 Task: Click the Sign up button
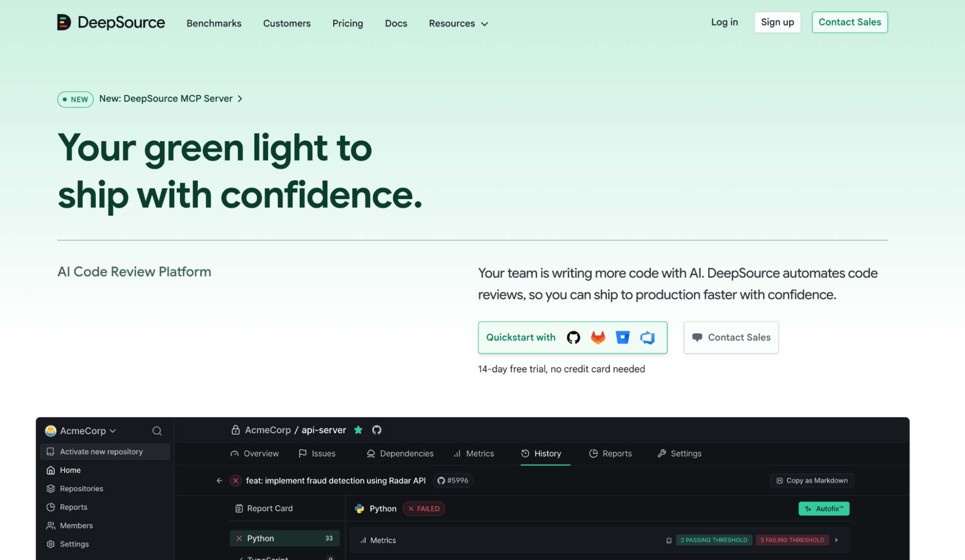[x=777, y=22]
